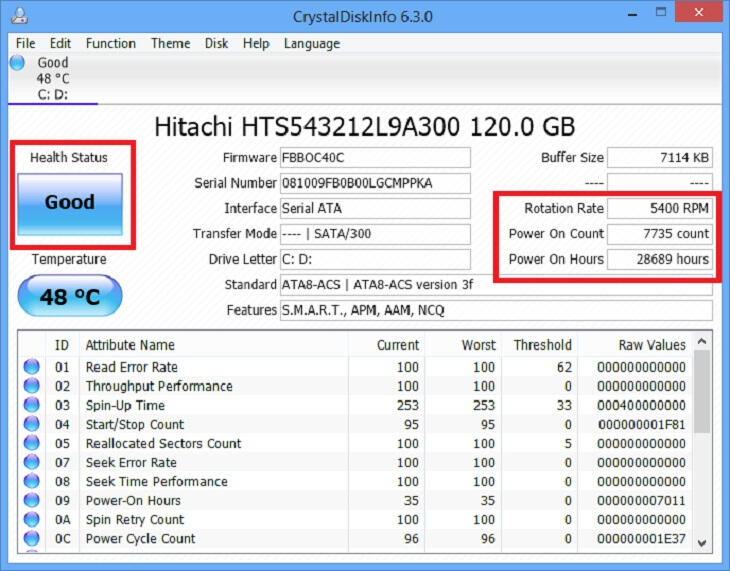Screen dimensions: 730x571
Task: Click the status orb for Power-On Hours attribute
Action: click(31, 500)
